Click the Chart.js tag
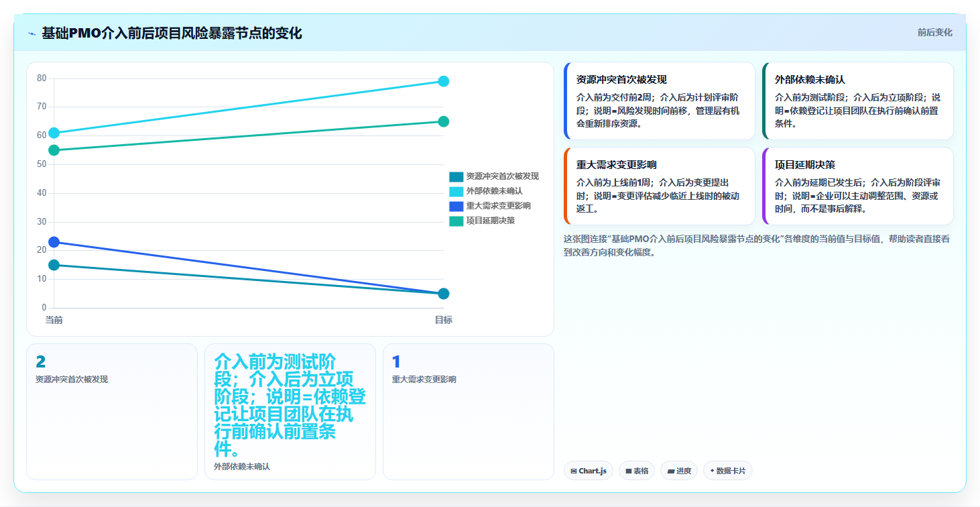Viewport: 980px width, 507px height. pos(589,471)
